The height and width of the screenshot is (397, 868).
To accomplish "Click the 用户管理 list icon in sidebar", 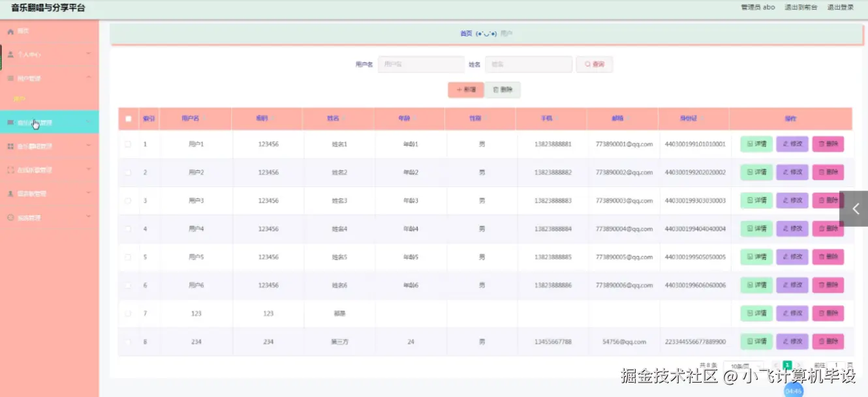I will (x=10, y=78).
